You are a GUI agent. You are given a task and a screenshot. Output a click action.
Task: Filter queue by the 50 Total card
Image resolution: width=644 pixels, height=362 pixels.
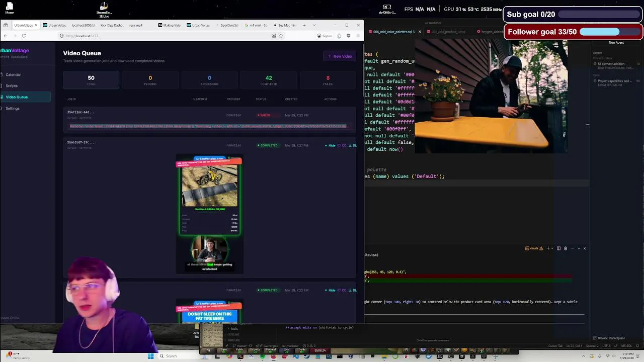(91, 80)
